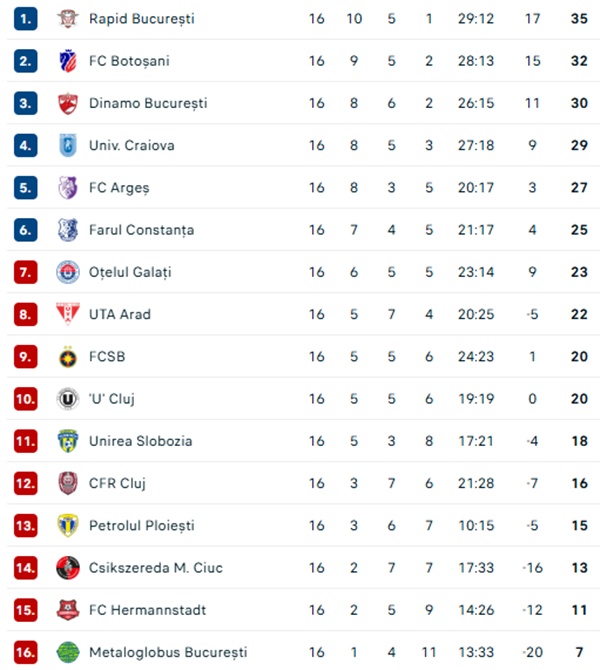
Task: Open the Csikszereda M. Ciuc link
Action: pyautogui.click(x=155, y=568)
